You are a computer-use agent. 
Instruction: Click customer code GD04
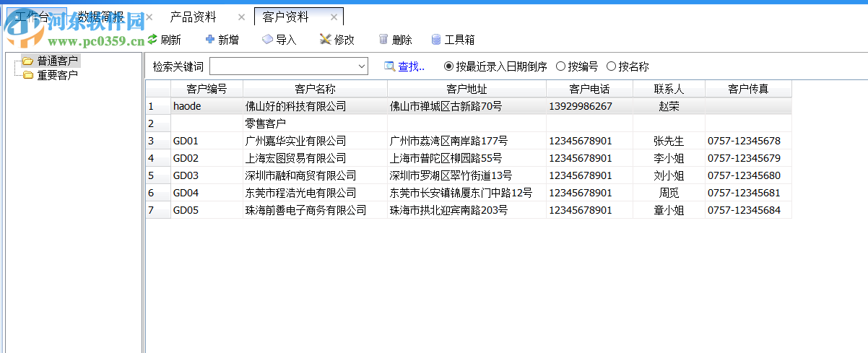[186, 193]
